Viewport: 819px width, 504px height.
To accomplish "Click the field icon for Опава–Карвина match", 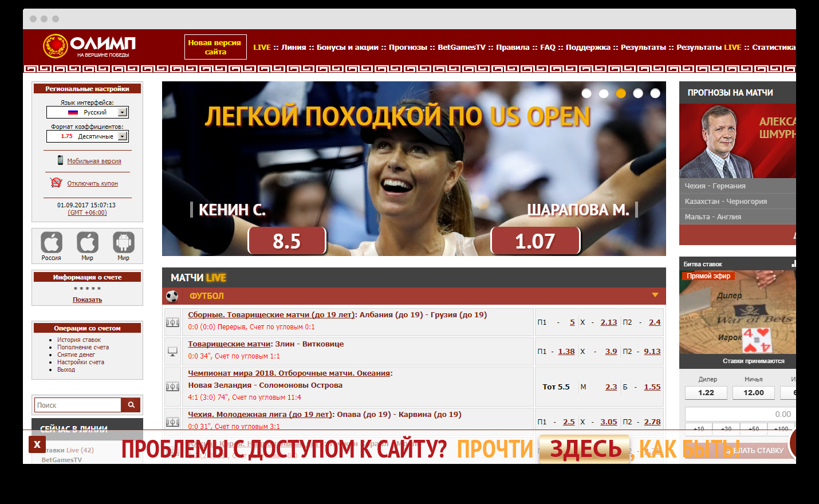I will pyautogui.click(x=172, y=422).
